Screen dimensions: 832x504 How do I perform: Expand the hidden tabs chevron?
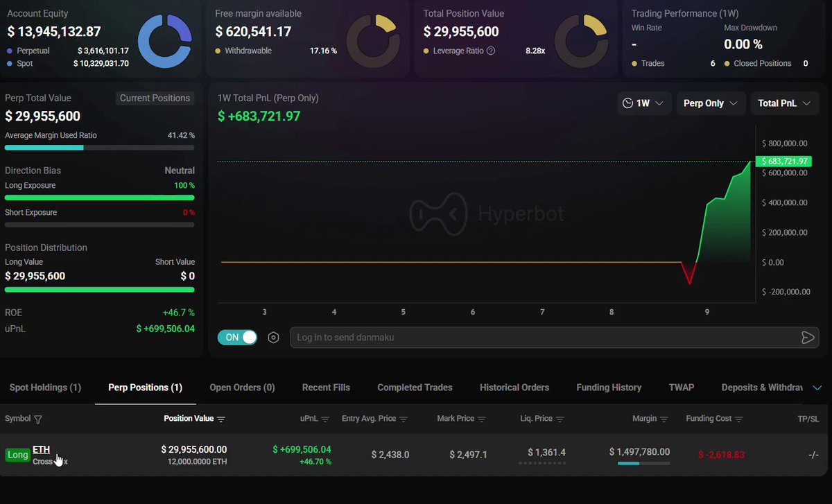(x=817, y=388)
